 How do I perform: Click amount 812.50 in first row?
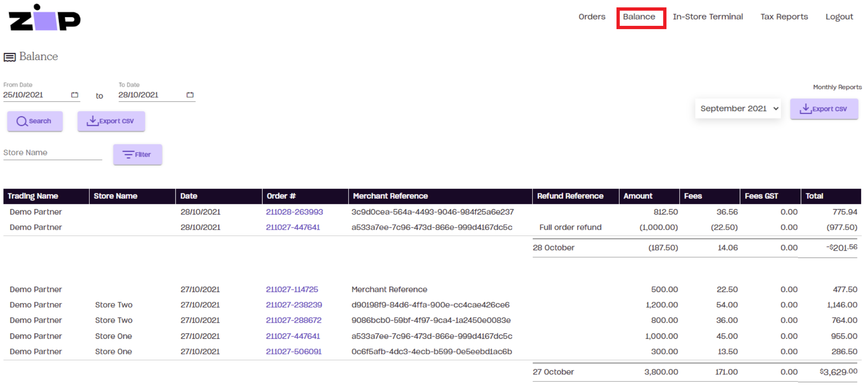(x=666, y=212)
